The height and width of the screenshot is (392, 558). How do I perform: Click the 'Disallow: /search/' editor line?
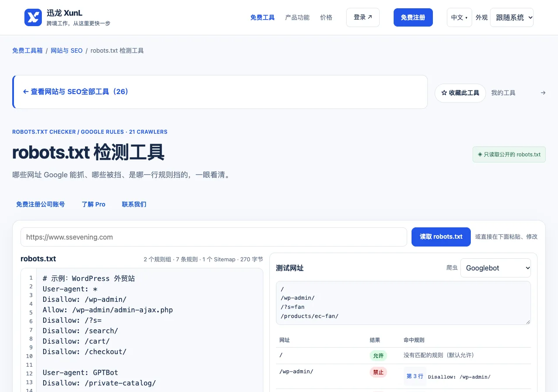point(80,331)
